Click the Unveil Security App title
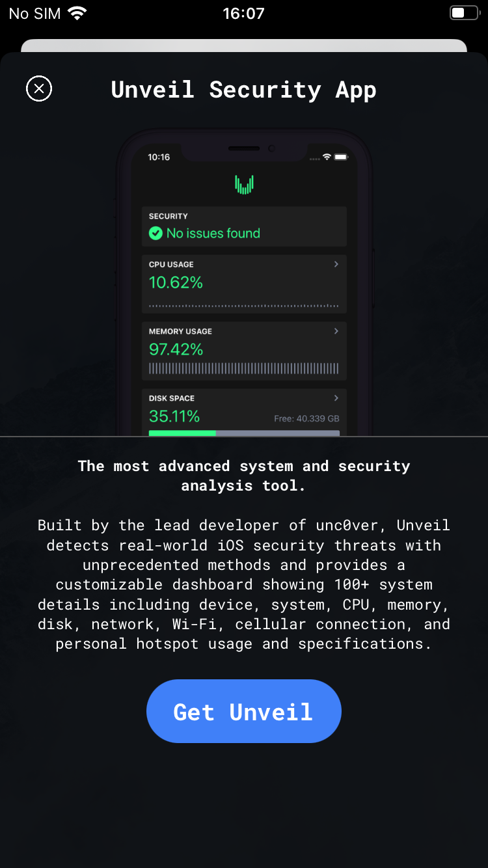The height and width of the screenshot is (868, 488). pos(244,90)
